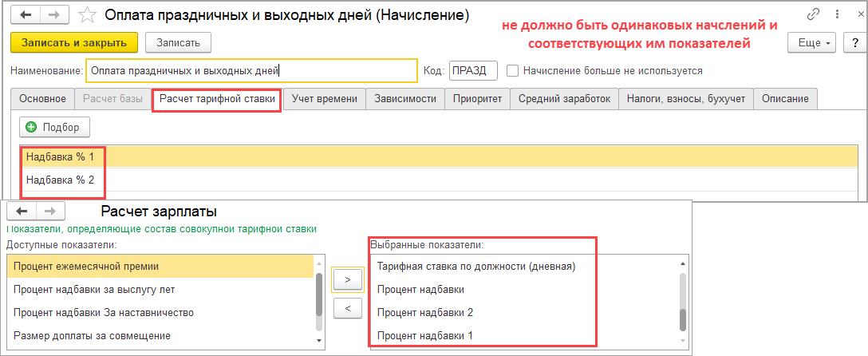868x356 pixels.
Task: Open help with the question mark button
Action: click(x=854, y=42)
